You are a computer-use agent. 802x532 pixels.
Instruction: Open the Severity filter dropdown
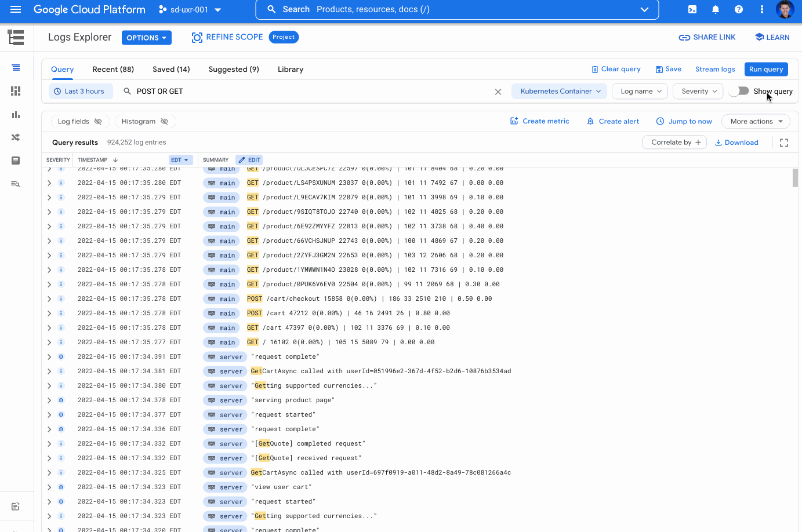click(698, 91)
